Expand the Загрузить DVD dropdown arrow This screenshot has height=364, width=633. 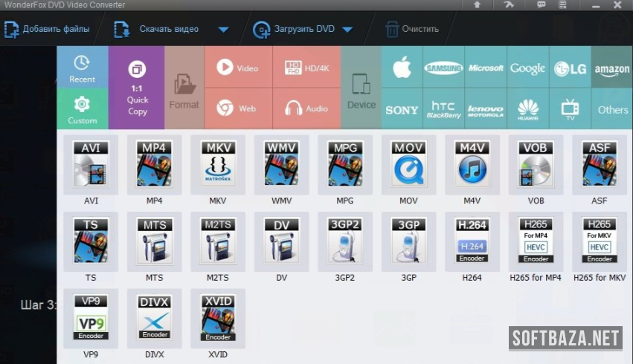(347, 30)
